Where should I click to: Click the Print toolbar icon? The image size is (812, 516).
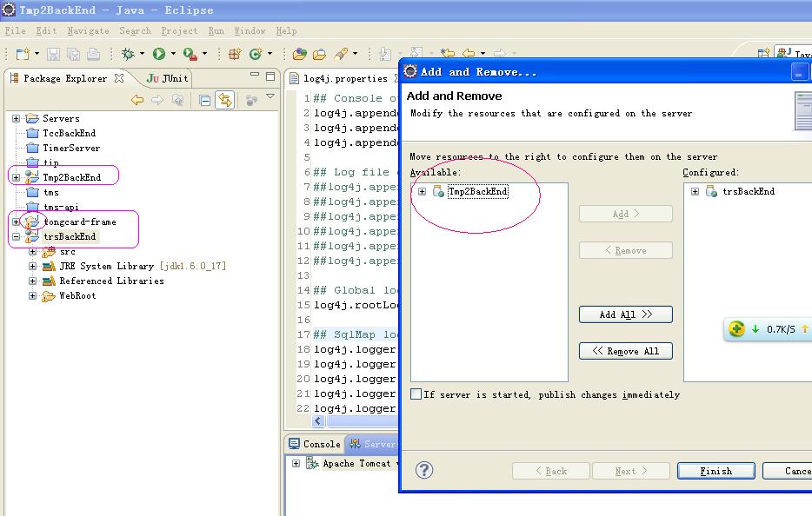pyautogui.click(x=93, y=54)
